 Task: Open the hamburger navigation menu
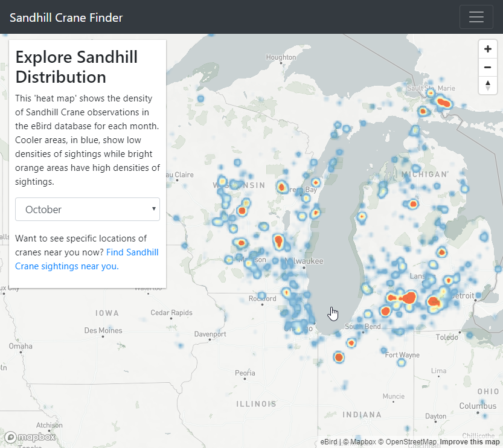coord(476,17)
